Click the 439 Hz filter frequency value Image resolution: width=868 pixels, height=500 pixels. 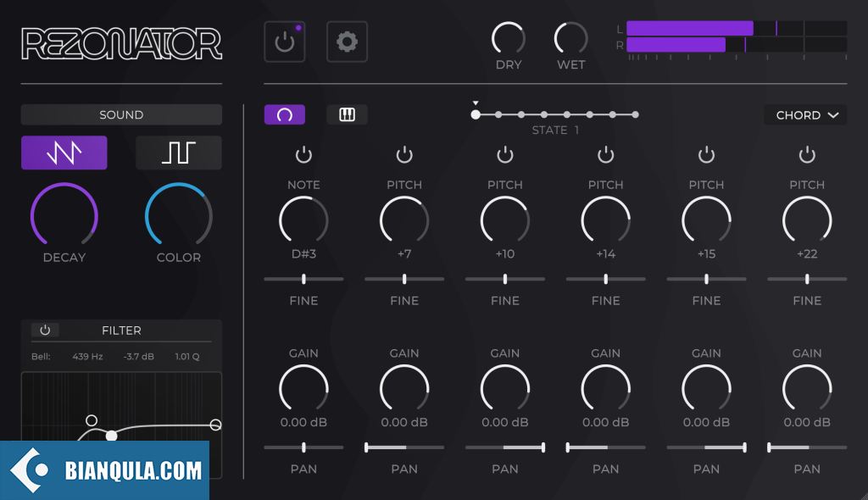pos(87,357)
